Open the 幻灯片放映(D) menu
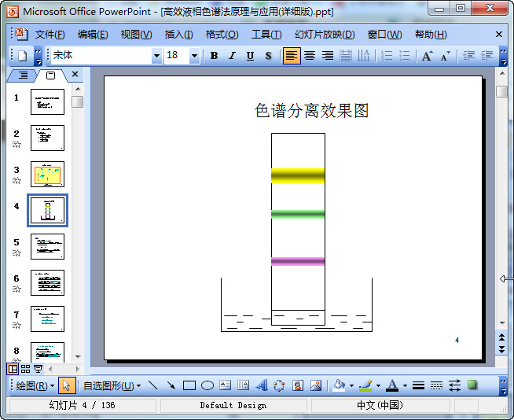The width and height of the screenshot is (514, 420). click(x=325, y=34)
